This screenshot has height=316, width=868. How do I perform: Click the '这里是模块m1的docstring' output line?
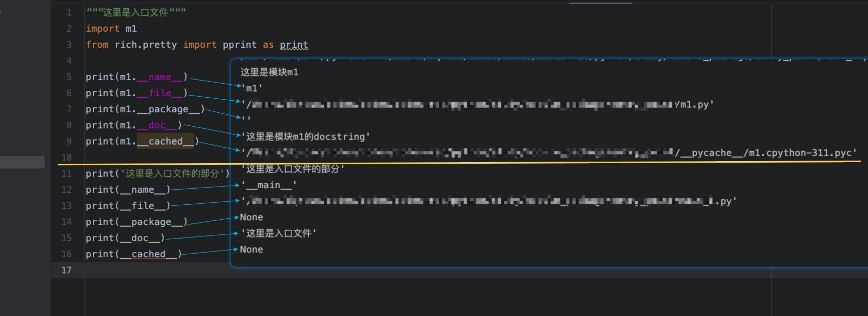pos(305,137)
